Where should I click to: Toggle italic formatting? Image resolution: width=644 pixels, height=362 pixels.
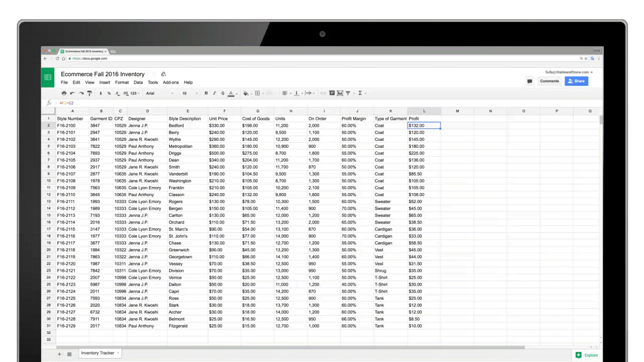[214, 93]
